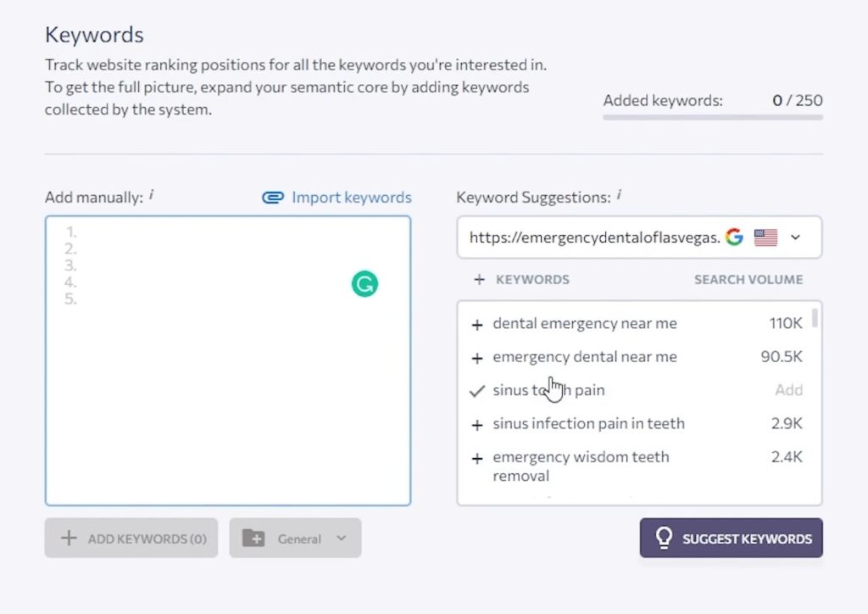Click the 0 / 250 keyword counter
This screenshot has height=614, width=868.
coord(797,100)
